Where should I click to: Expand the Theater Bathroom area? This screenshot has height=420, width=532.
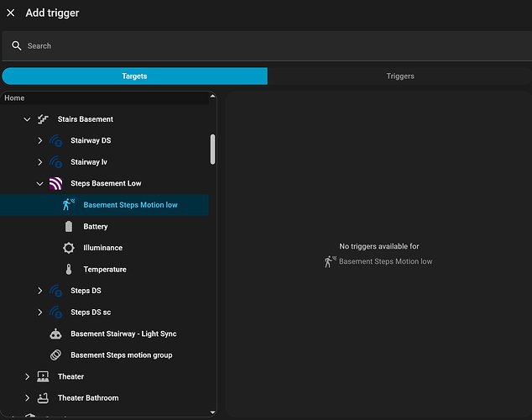coord(27,398)
